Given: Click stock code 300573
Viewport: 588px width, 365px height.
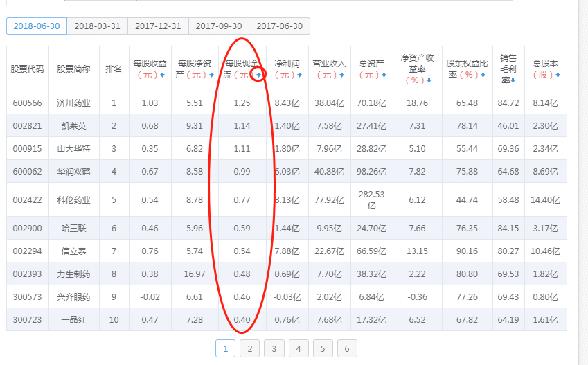Looking at the screenshot, I should [x=28, y=296].
